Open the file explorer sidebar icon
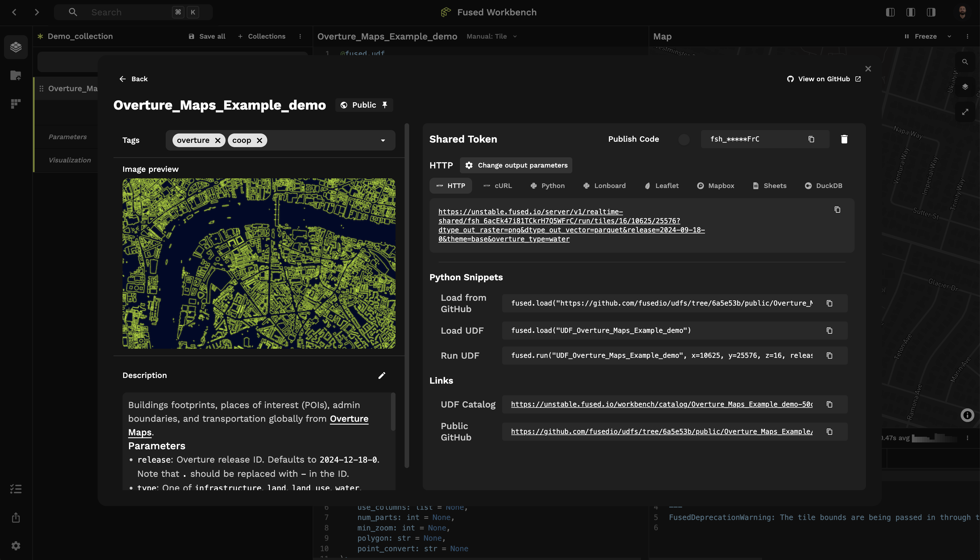Image resolution: width=980 pixels, height=560 pixels. click(x=16, y=75)
